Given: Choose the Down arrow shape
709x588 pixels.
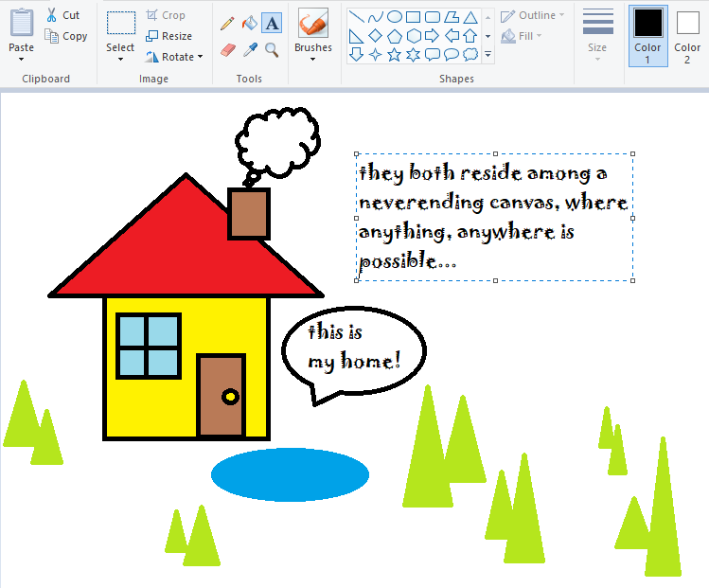Looking at the screenshot, I should pyautogui.click(x=356, y=55).
